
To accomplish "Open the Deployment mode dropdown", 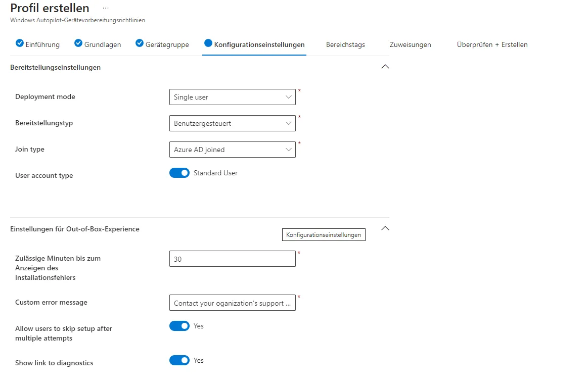I will tap(232, 97).
